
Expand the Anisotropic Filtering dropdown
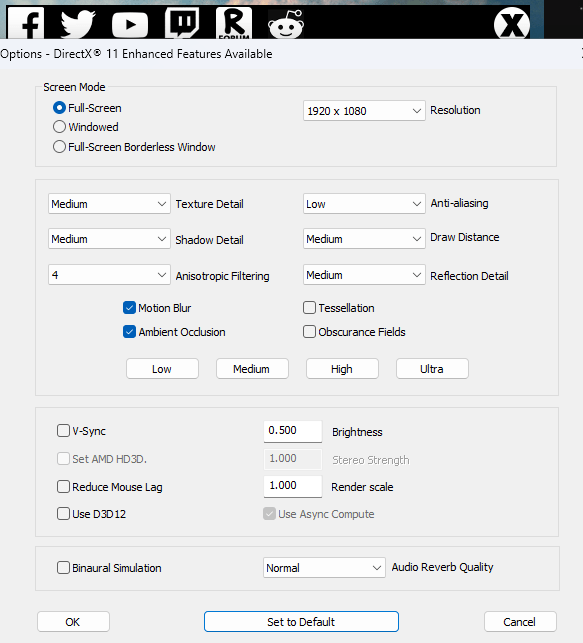click(x=109, y=275)
